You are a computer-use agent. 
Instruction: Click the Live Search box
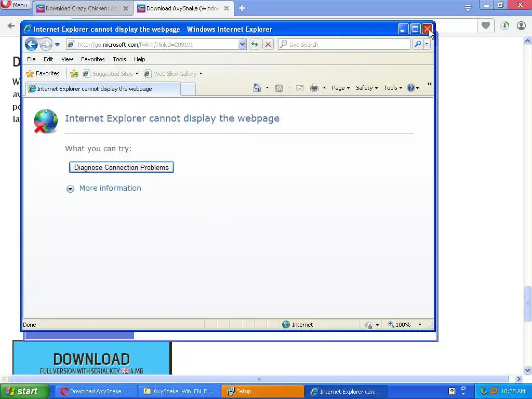(344, 45)
